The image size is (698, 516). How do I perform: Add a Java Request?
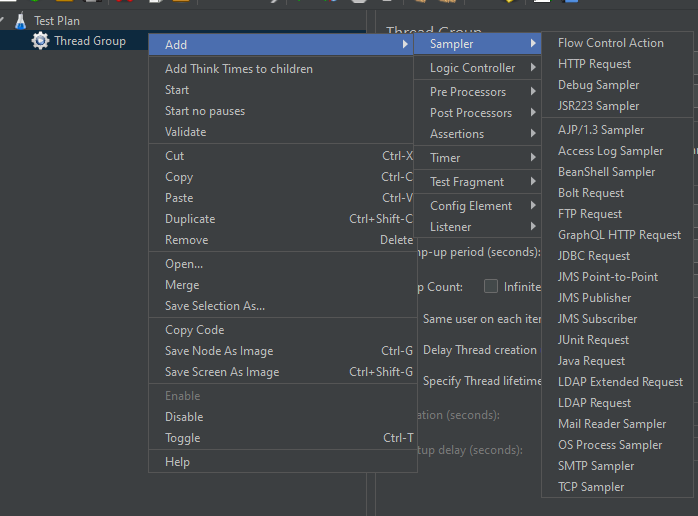tap(617, 361)
